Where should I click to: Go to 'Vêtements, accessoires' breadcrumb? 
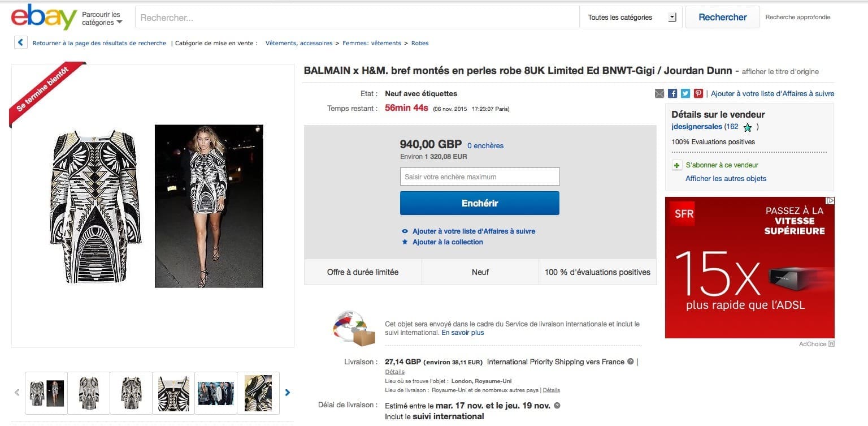click(x=299, y=43)
